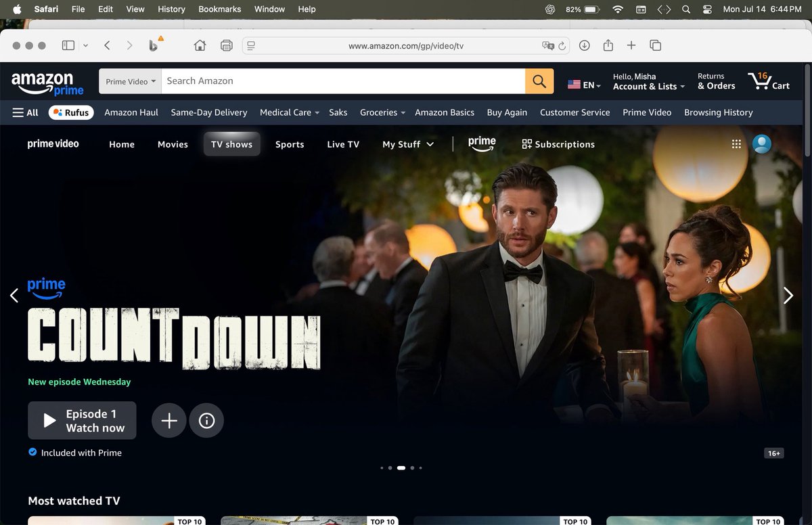Open macOS Control Center
The height and width of the screenshot is (525, 812).
(707, 9)
